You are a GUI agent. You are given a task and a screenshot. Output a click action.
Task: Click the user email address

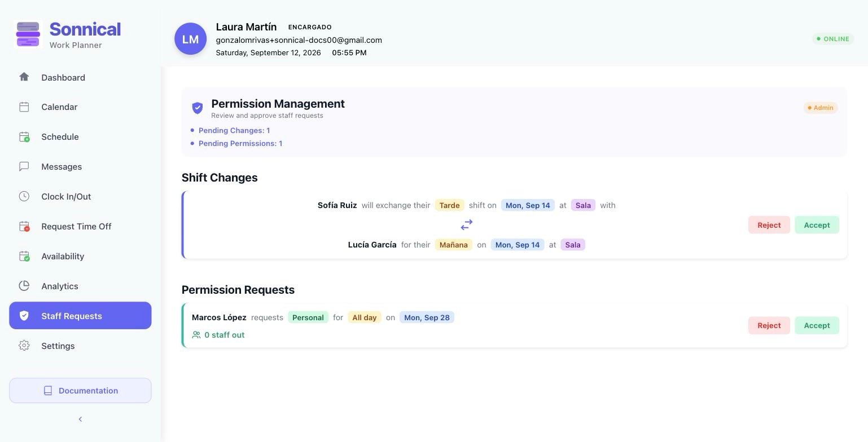pos(299,40)
